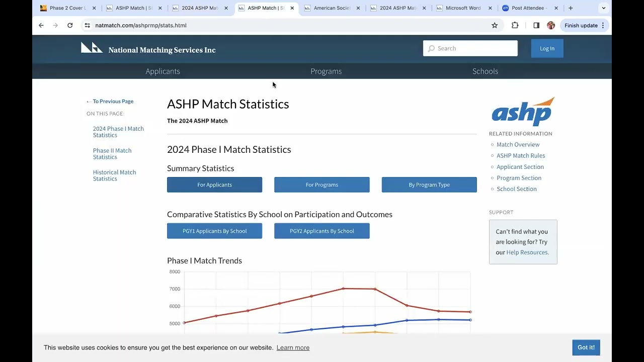
Task: Open the Help Resources link
Action: pos(527,252)
